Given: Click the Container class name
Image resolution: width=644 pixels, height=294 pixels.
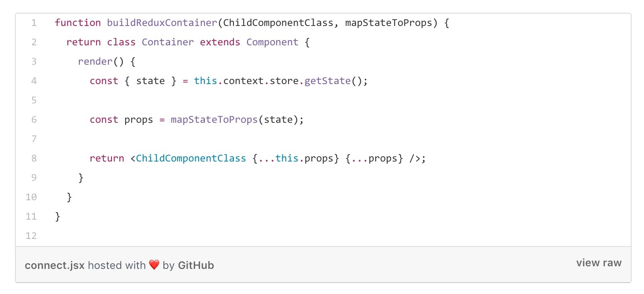Looking at the screenshot, I should pyautogui.click(x=168, y=42).
